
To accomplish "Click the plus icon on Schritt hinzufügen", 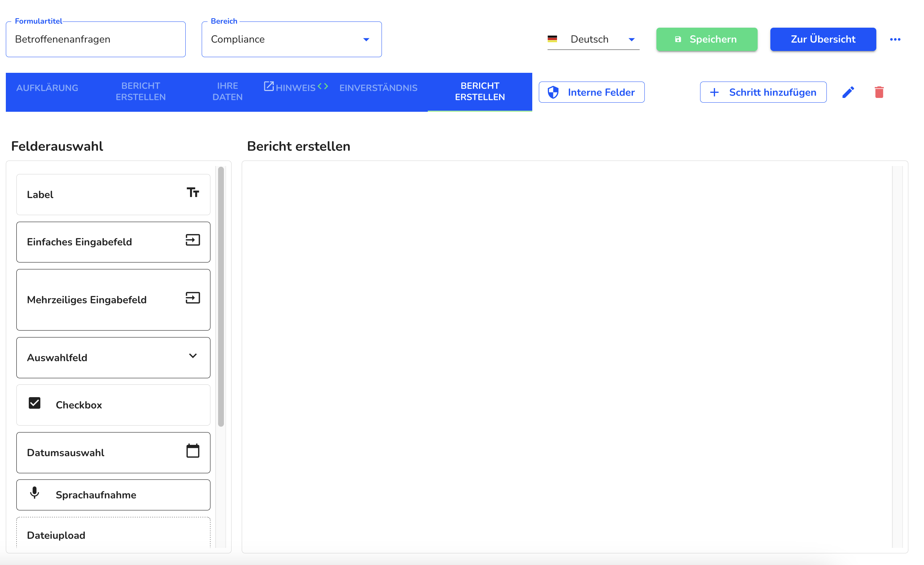I will click(x=714, y=92).
